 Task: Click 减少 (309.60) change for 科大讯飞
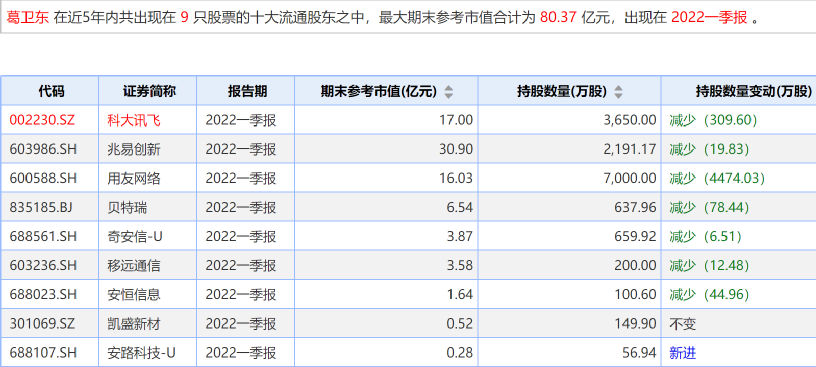(x=713, y=120)
